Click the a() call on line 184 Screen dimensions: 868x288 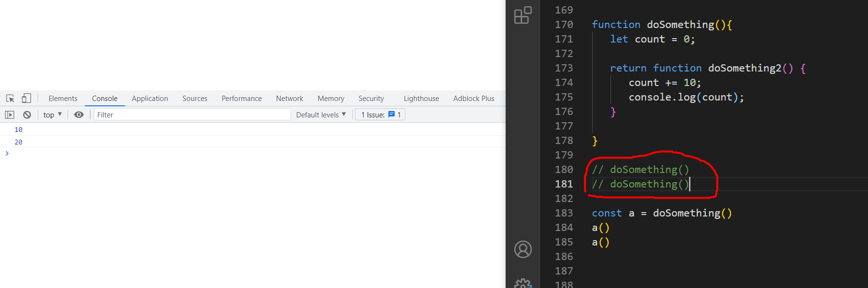(601, 228)
